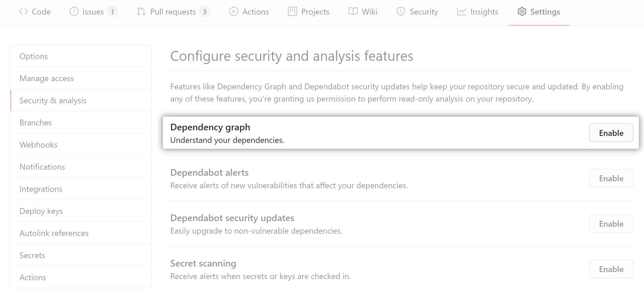
Task: Click the Actions play icon
Action: pyautogui.click(x=234, y=12)
